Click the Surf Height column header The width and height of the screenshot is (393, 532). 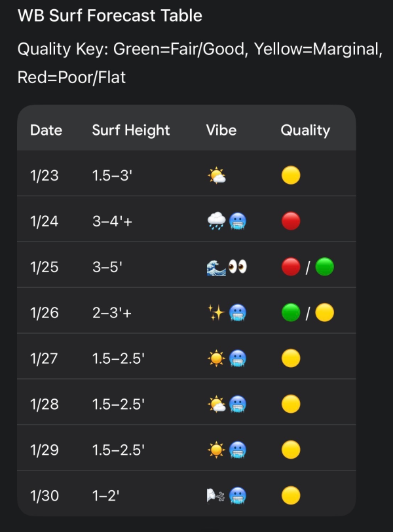[131, 130]
